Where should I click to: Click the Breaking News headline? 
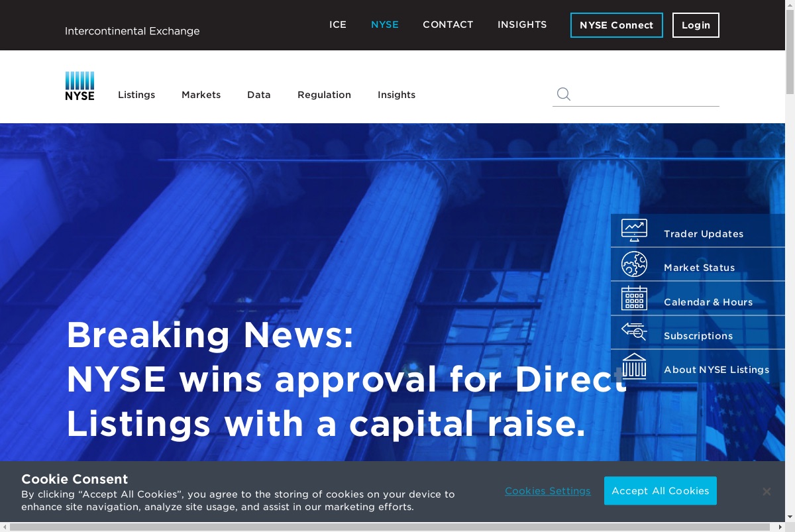coord(346,380)
